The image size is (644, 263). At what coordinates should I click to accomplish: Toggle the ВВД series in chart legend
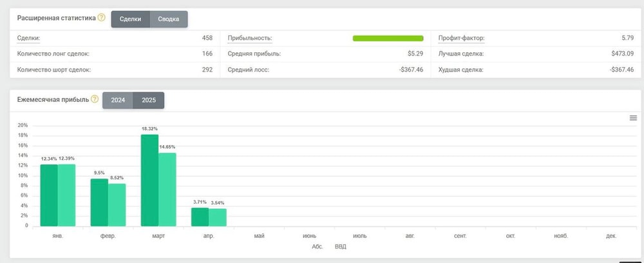click(x=340, y=246)
